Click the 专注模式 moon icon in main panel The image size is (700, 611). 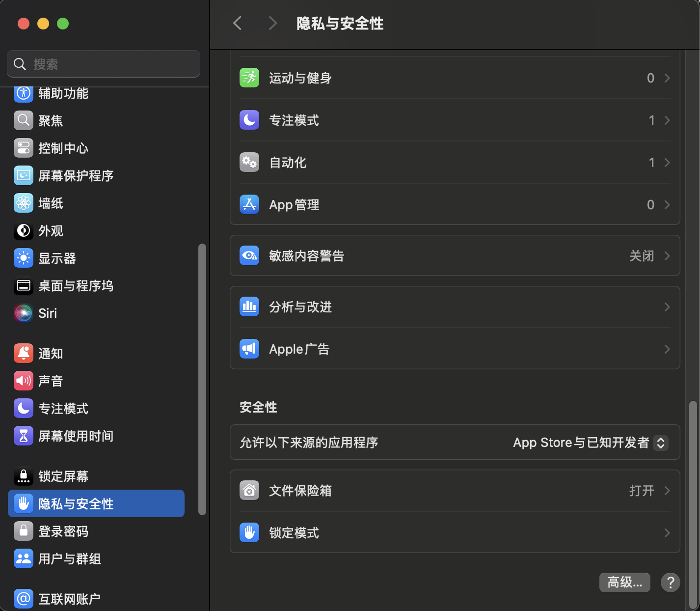249,120
